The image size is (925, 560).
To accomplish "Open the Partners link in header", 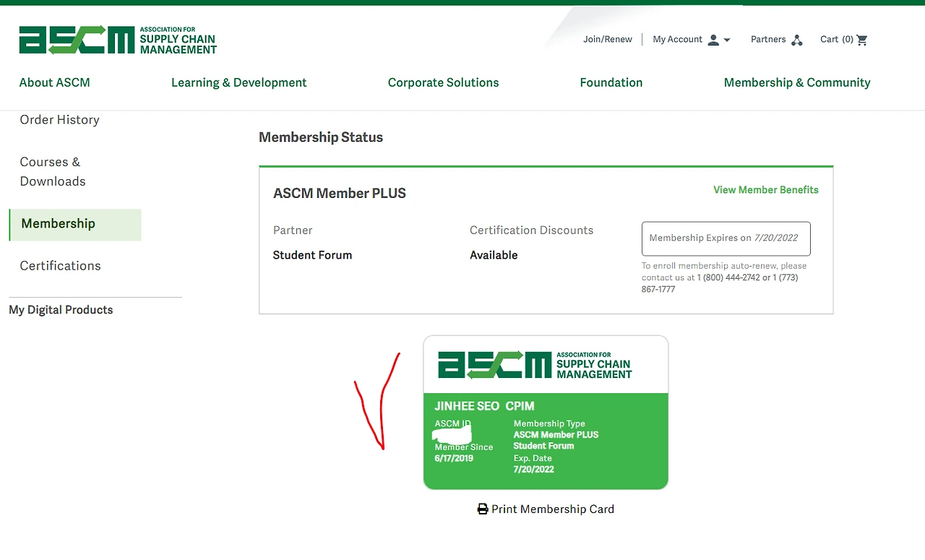I will click(768, 40).
